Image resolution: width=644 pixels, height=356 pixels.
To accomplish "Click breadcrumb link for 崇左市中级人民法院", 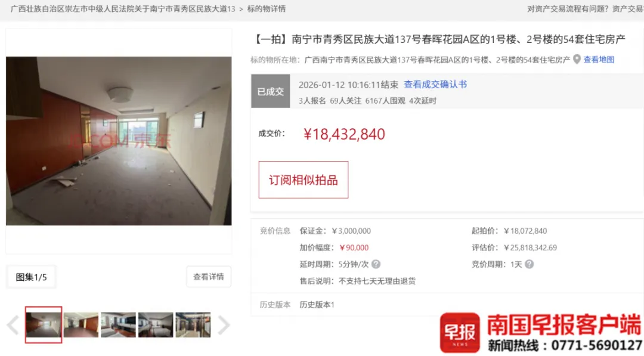I will [x=123, y=8].
